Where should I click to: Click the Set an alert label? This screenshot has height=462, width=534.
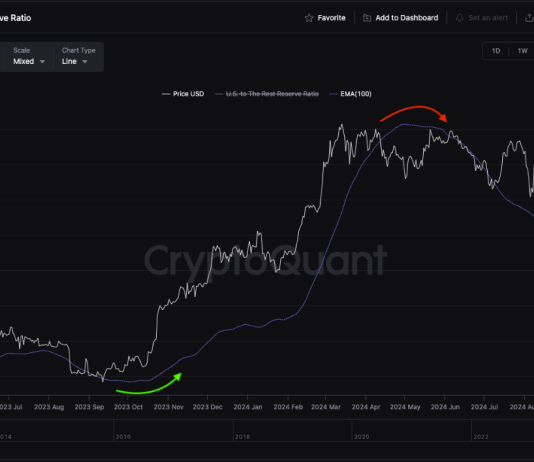click(x=488, y=18)
